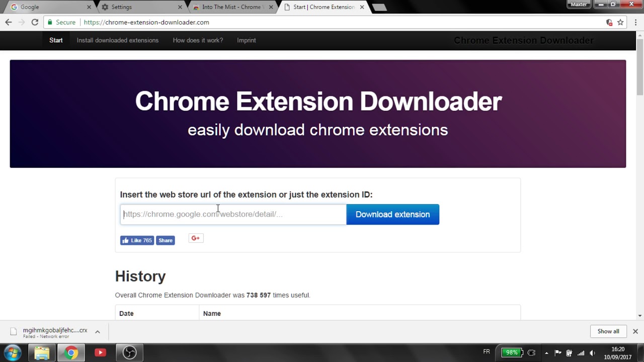Click the network signal tray icon
644x362 pixels.
(581, 353)
